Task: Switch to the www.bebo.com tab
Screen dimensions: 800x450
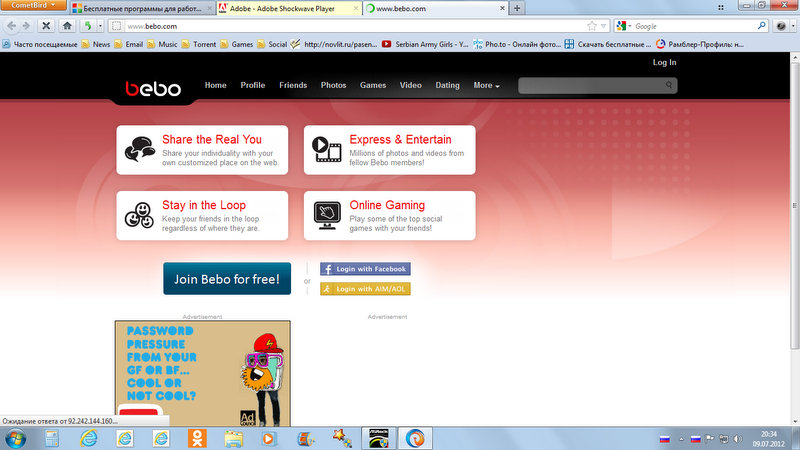Action: pyautogui.click(x=434, y=8)
